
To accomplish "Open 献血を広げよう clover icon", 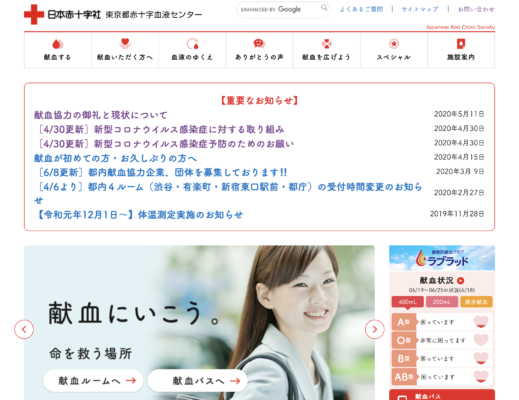I will 327,44.
